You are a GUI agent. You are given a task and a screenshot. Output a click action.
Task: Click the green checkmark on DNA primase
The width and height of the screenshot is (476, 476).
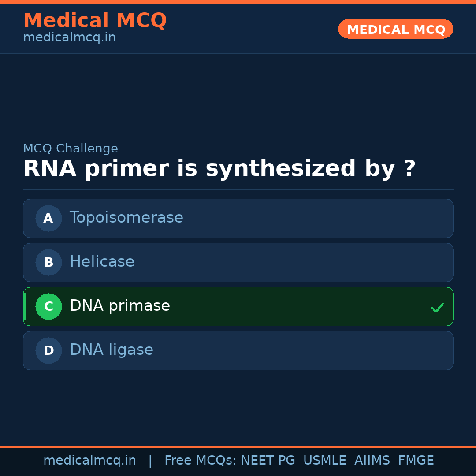click(x=437, y=307)
